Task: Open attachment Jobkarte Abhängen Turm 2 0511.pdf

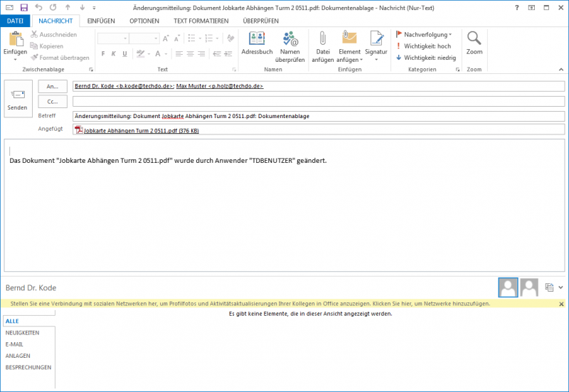Action: [137, 130]
